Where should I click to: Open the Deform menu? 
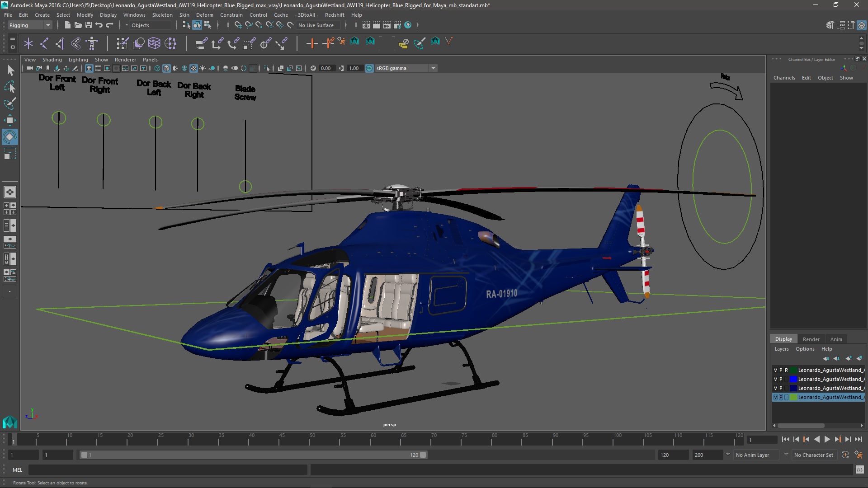click(204, 15)
